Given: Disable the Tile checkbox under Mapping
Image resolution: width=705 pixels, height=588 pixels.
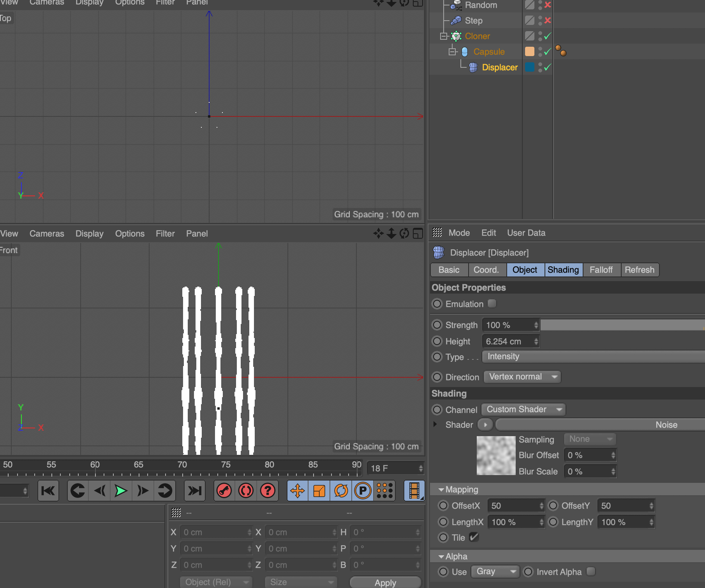Looking at the screenshot, I should (x=474, y=537).
